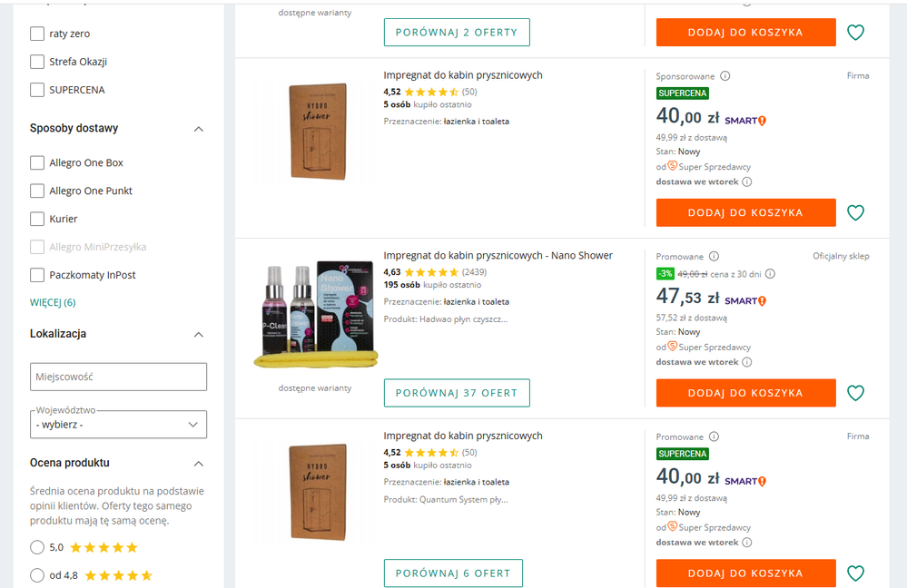
Task: Collapse the Lokalizacja filter section
Action: (x=199, y=335)
